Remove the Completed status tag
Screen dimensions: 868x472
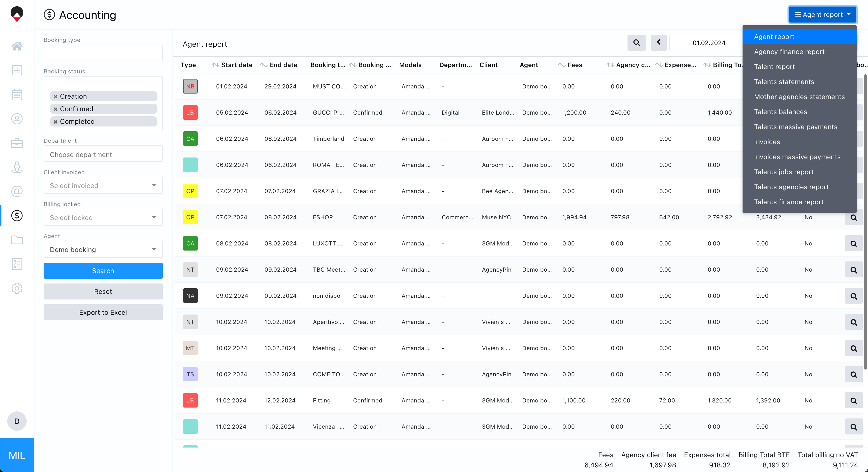click(x=56, y=122)
